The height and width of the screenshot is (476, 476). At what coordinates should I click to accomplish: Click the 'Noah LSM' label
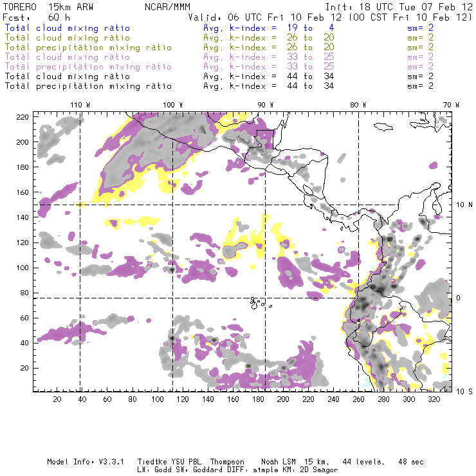pyautogui.click(x=279, y=462)
